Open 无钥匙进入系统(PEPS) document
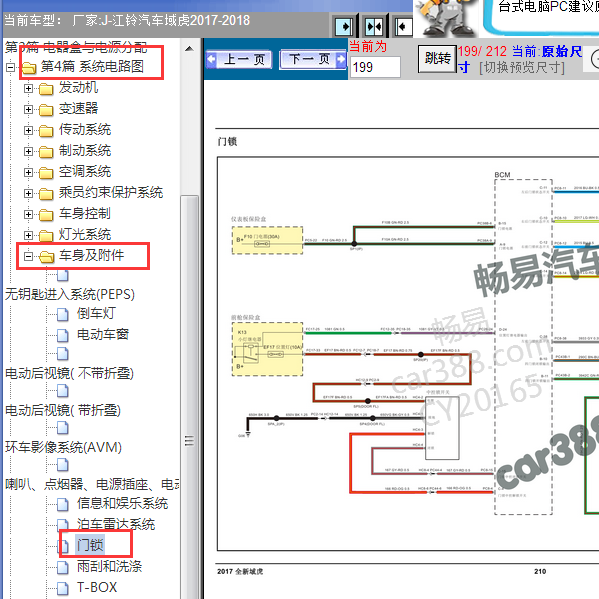This screenshot has width=599, height=599. coord(70,294)
